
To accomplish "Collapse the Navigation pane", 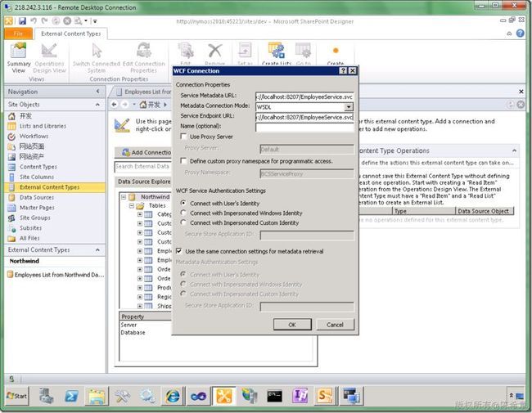I will 97,92.
